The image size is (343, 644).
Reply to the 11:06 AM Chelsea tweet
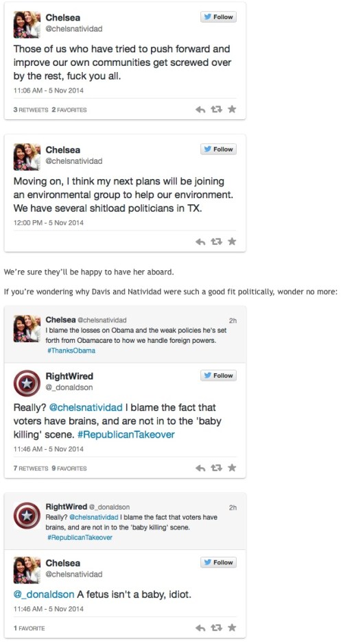[200, 110]
